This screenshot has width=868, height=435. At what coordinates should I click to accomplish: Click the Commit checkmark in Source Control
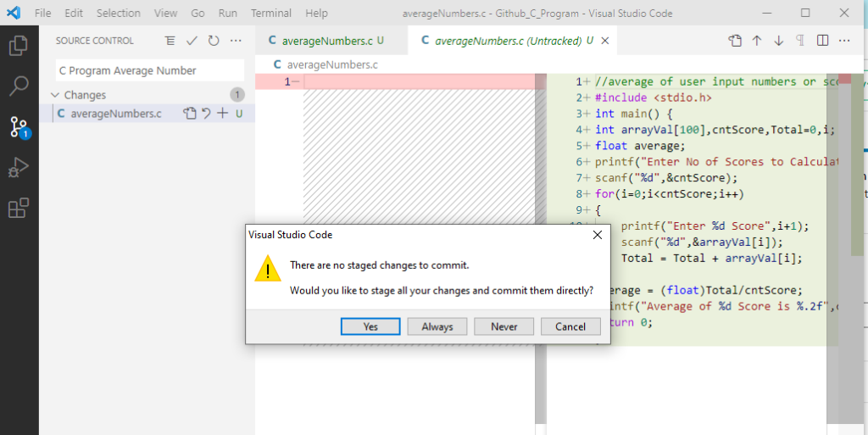point(192,41)
